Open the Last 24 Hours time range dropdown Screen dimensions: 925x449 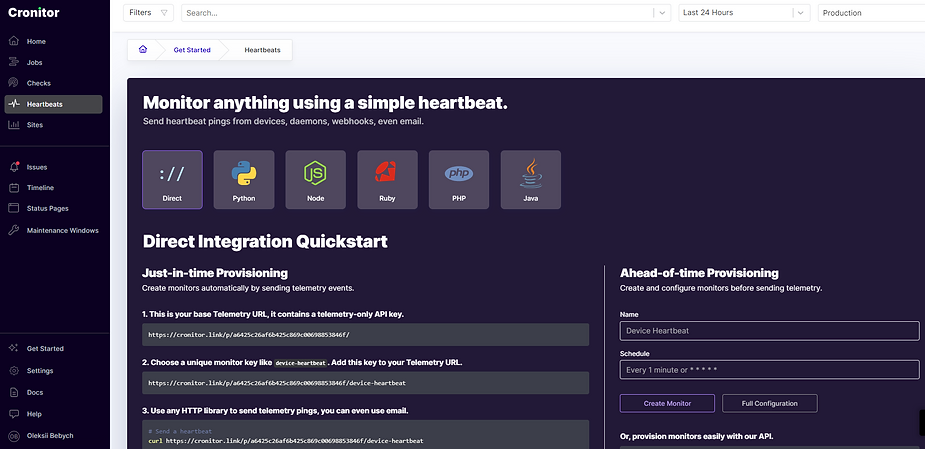[x=744, y=12]
